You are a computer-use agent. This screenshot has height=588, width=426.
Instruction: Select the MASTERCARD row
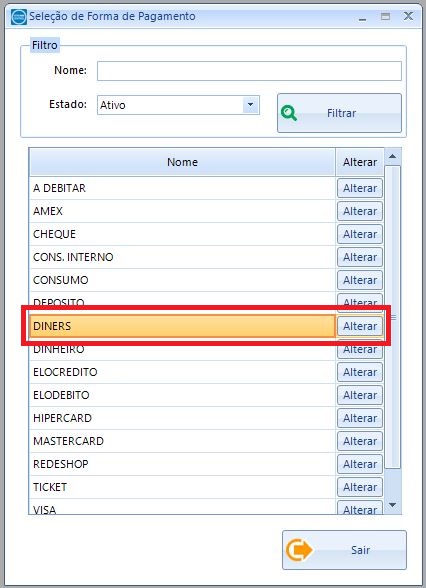(x=182, y=441)
